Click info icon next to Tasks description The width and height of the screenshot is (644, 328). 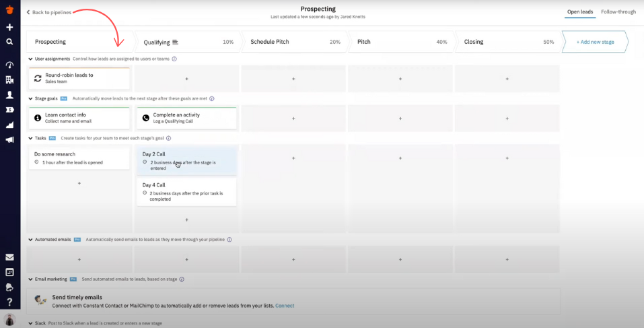168,139
